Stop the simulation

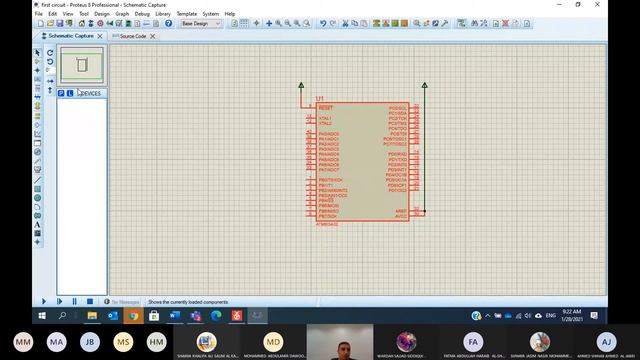pos(90,302)
